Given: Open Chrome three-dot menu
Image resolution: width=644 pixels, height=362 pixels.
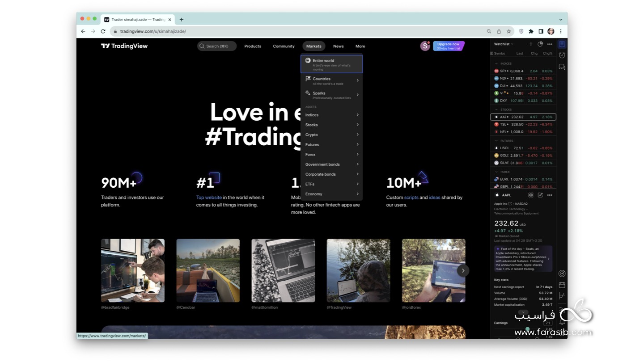Looking at the screenshot, I should pyautogui.click(x=561, y=31).
